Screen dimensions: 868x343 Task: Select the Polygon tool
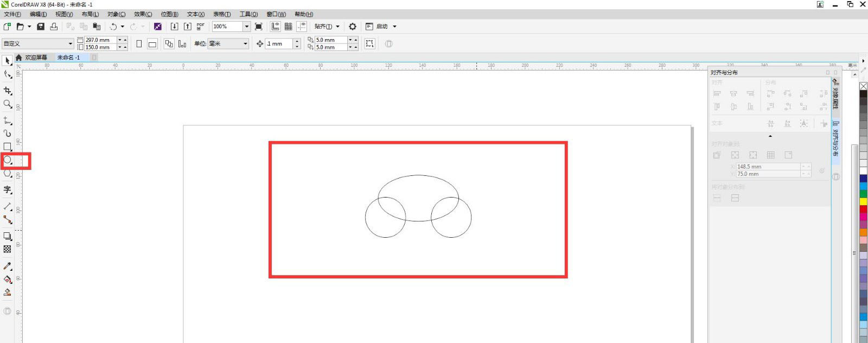tap(8, 174)
